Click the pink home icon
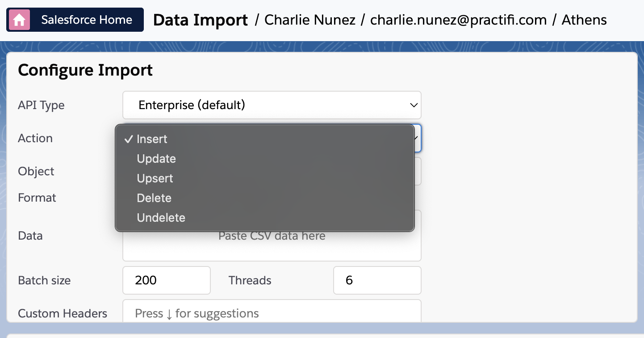Viewport: 644px width, 338px height. click(19, 20)
